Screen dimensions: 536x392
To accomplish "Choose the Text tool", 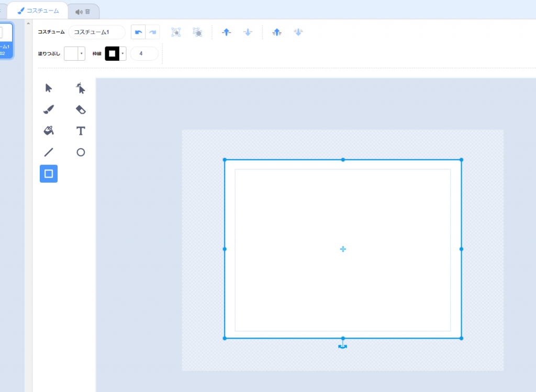I will (81, 130).
